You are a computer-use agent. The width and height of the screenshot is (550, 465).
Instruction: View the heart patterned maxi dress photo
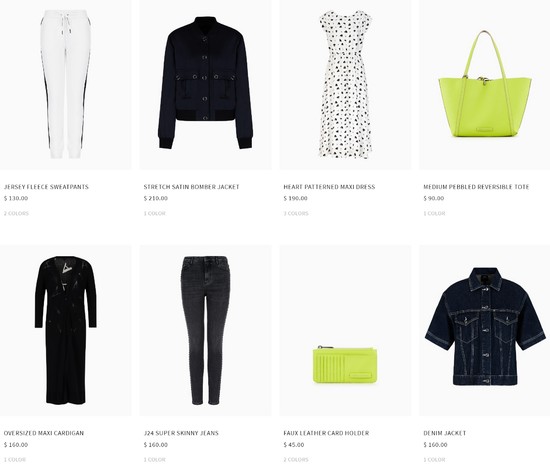point(346,85)
